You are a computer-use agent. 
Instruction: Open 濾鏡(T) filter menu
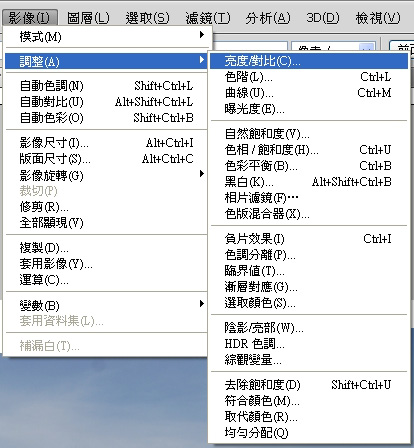pyautogui.click(x=208, y=18)
